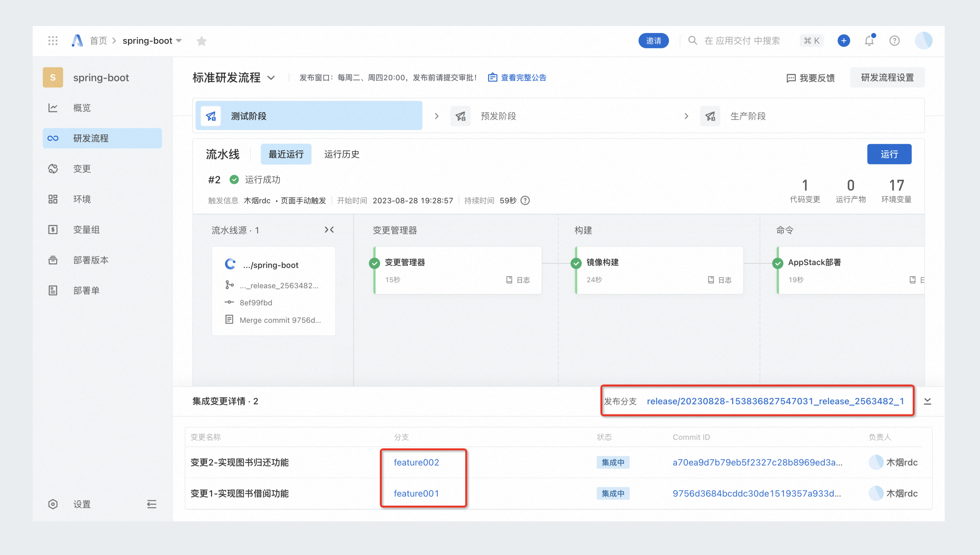The height and width of the screenshot is (555, 980).
Task: Focus the 在 应用交付 中搜索 search field
Action: point(741,41)
